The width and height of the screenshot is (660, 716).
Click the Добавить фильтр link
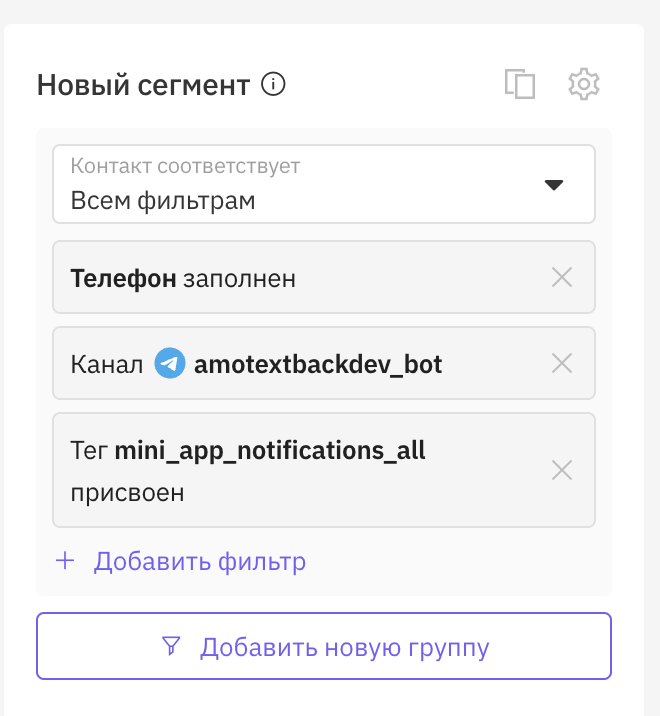click(200, 561)
